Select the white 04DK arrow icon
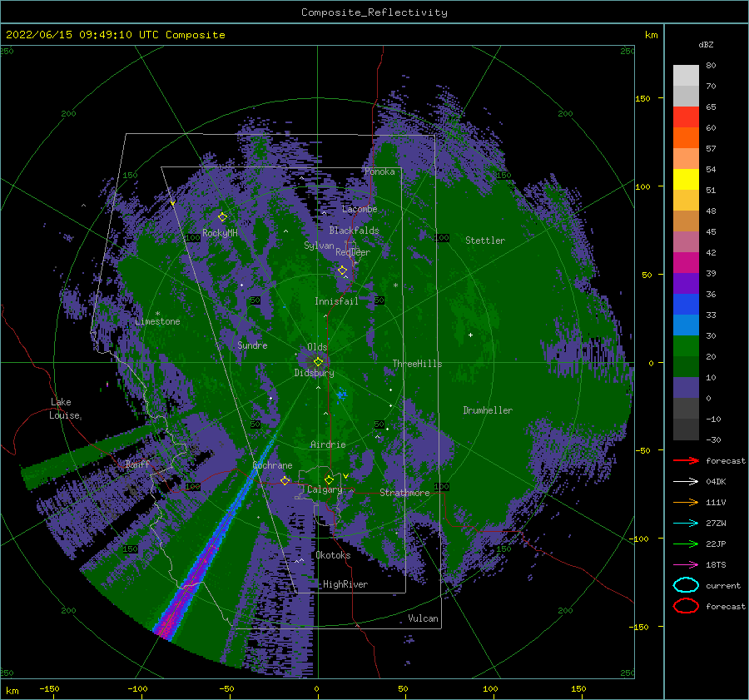The width and height of the screenshot is (749, 700). [x=686, y=481]
